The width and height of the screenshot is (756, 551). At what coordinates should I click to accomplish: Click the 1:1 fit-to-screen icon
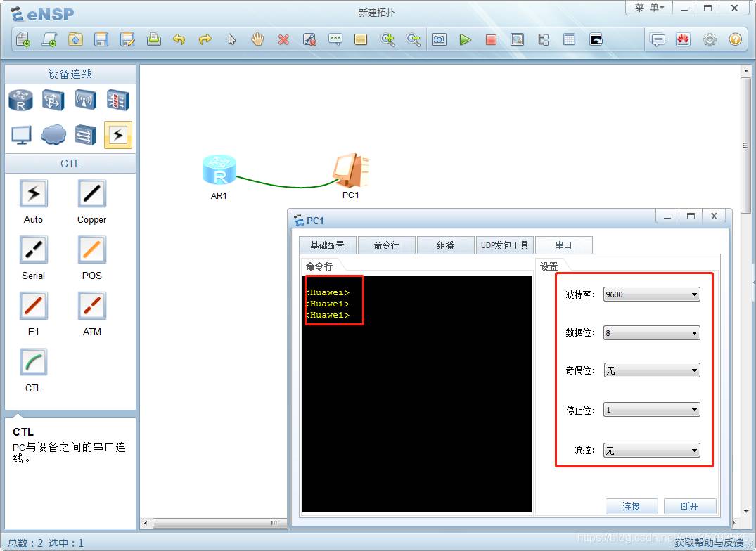coord(440,39)
